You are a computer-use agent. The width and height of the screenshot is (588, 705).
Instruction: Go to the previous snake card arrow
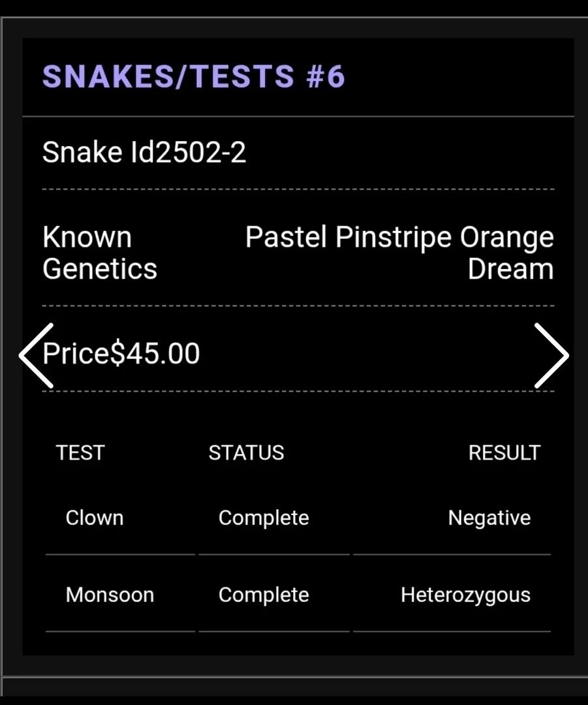coord(36,355)
